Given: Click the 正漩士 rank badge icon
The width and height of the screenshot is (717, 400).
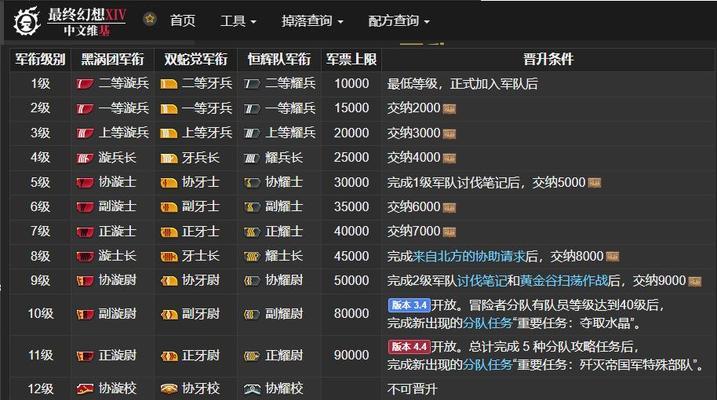Looking at the screenshot, I should pos(85,232).
